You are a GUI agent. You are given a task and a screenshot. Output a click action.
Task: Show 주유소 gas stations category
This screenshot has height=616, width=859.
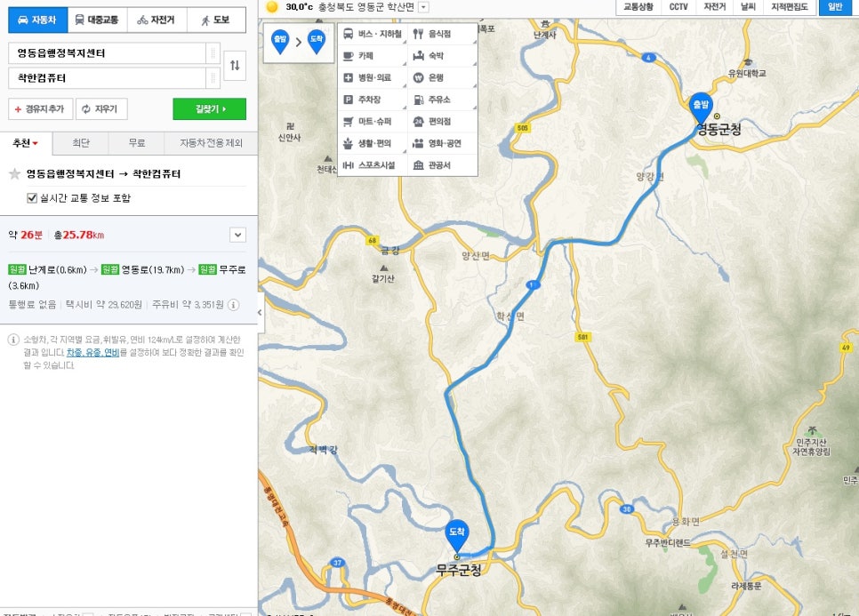point(443,100)
